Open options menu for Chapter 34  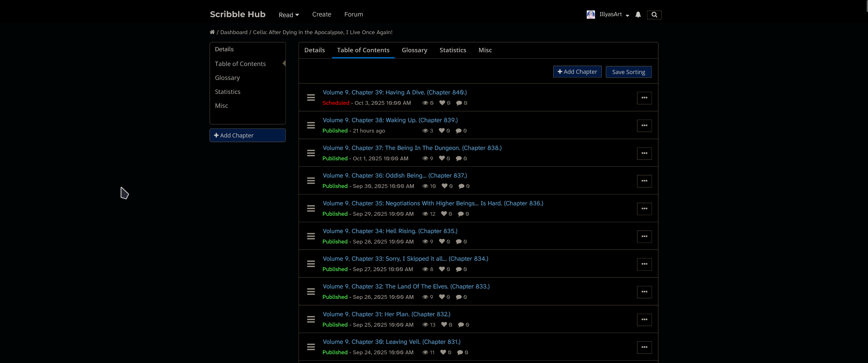[x=644, y=237]
